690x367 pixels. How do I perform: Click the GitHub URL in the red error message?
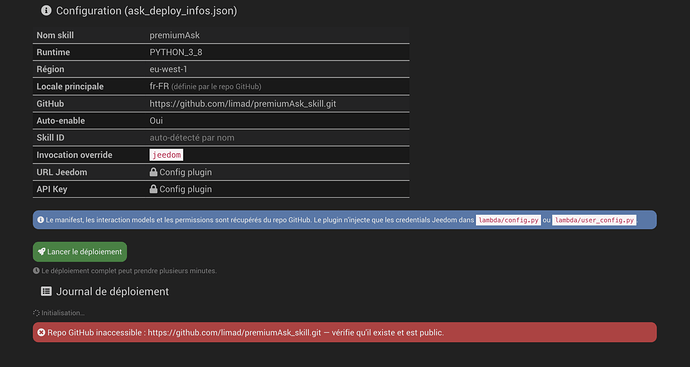234,333
